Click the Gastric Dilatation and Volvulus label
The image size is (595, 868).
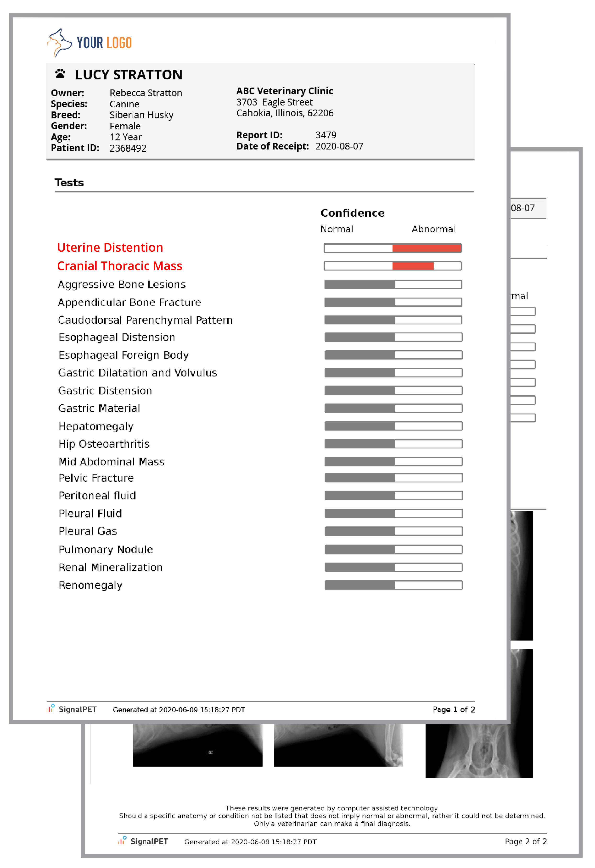(138, 373)
